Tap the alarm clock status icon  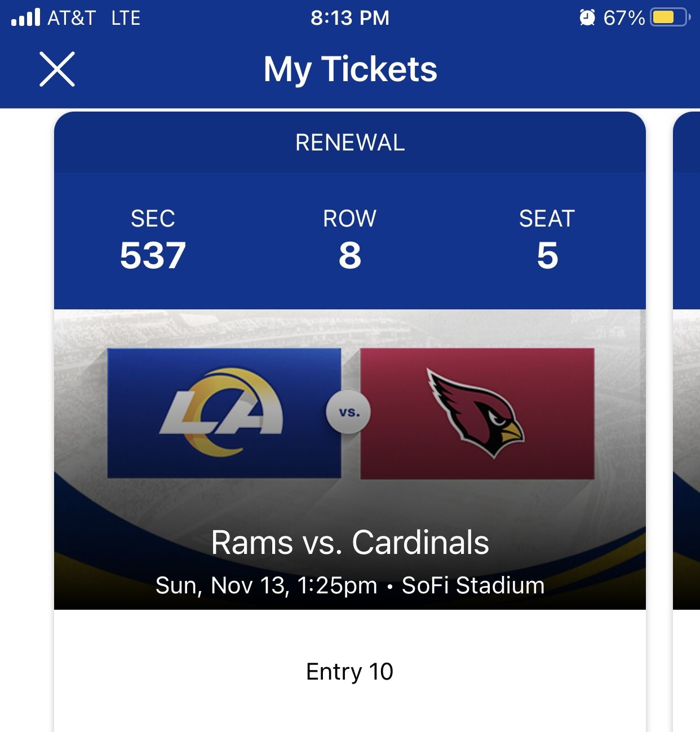point(587,17)
